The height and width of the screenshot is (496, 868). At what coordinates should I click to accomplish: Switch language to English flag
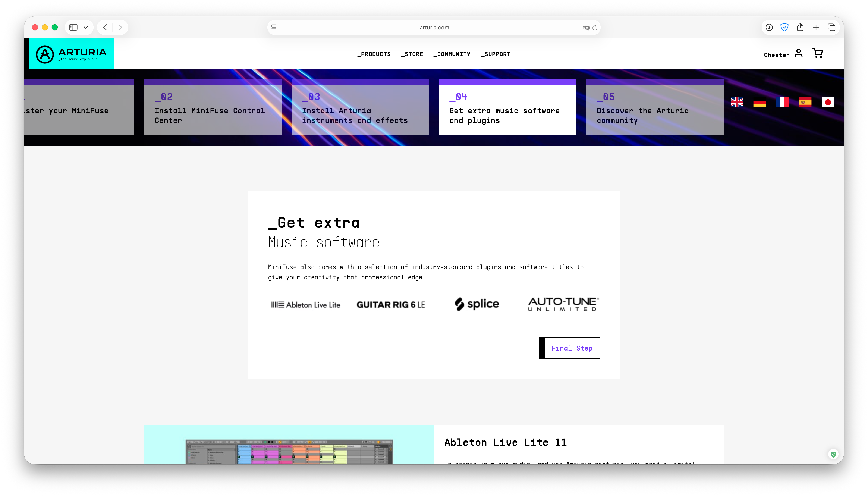pyautogui.click(x=737, y=102)
